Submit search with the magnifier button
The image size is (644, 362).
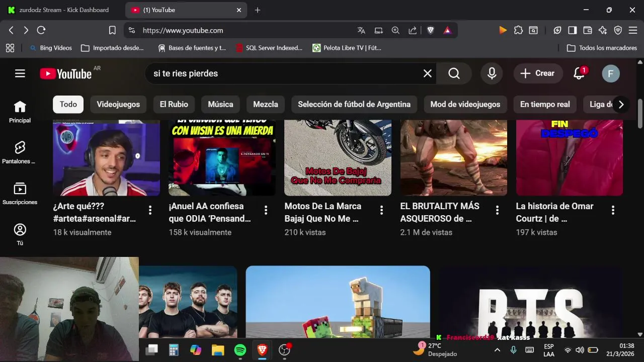pyautogui.click(x=454, y=73)
